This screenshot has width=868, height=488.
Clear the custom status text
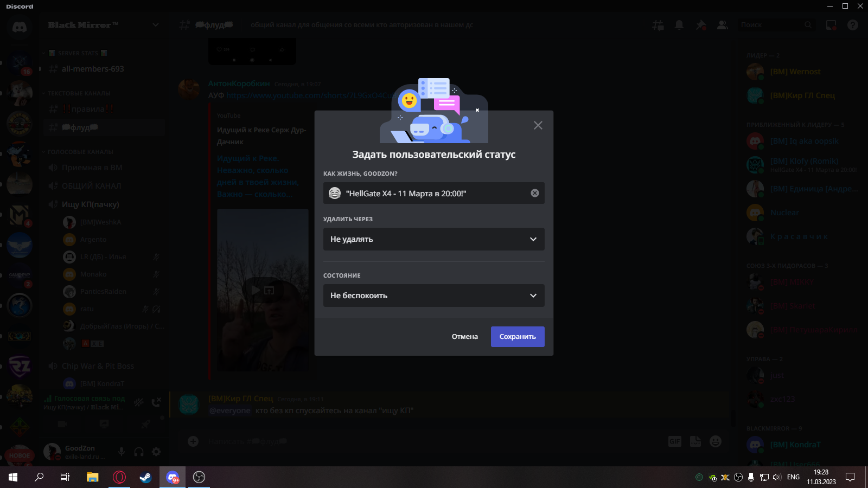(535, 193)
